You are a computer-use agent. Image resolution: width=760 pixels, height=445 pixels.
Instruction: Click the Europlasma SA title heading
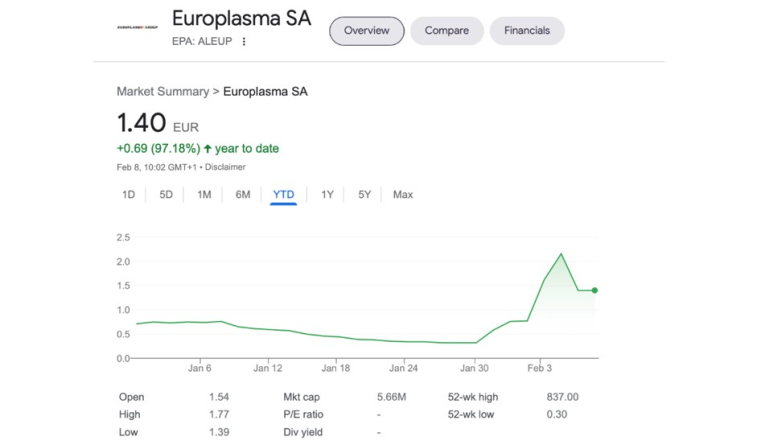(241, 19)
